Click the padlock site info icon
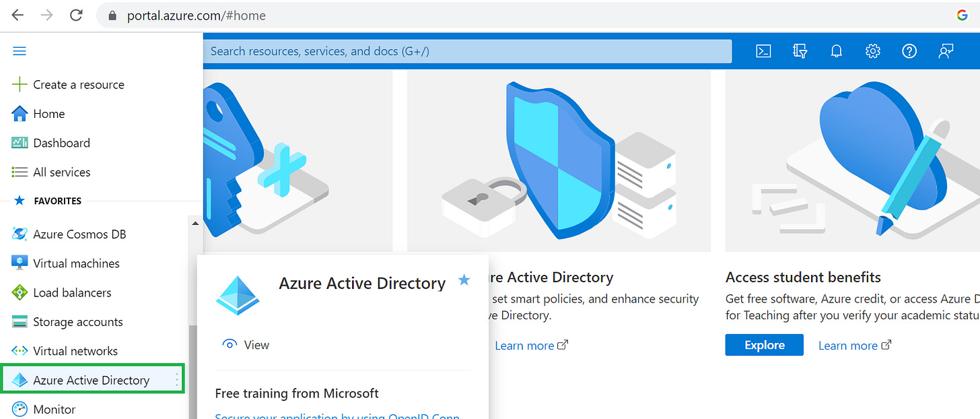 tap(112, 15)
